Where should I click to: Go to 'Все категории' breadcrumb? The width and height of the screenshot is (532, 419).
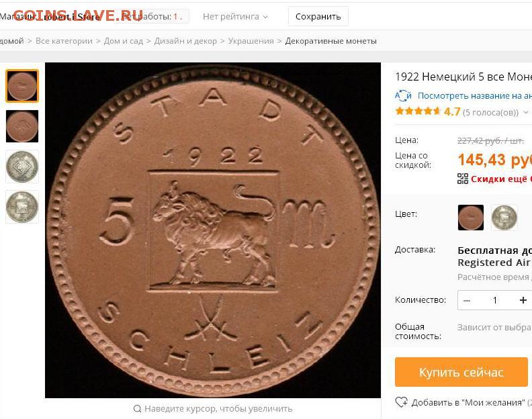pos(64,41)
